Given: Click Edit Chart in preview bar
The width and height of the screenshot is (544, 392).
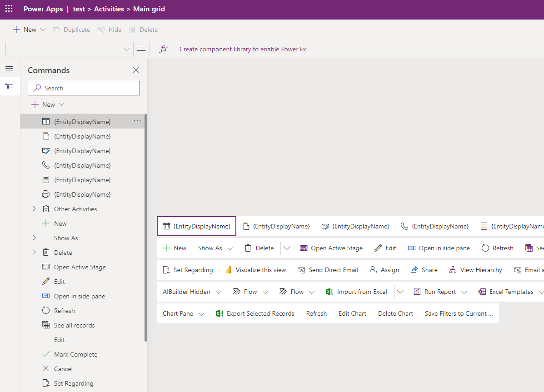Looking at the screenshot, I should [352, 313].
